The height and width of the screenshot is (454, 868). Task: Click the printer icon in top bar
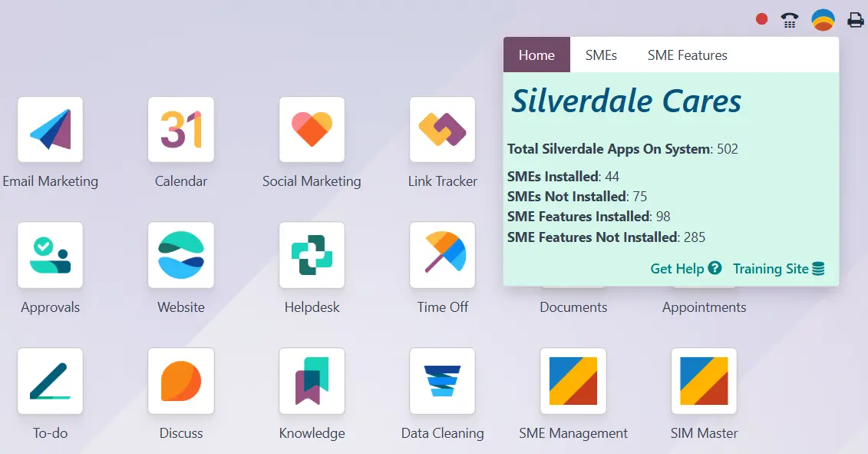point(856,21)
